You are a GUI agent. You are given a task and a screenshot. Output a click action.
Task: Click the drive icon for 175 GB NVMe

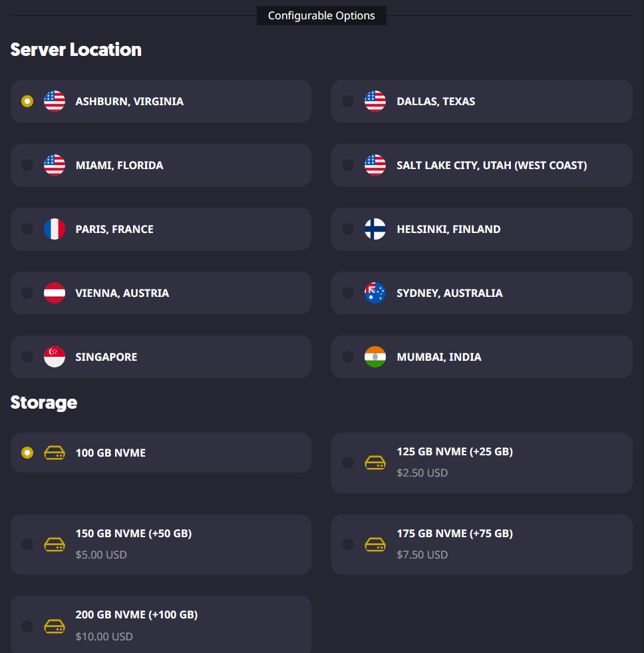(375, 544)
